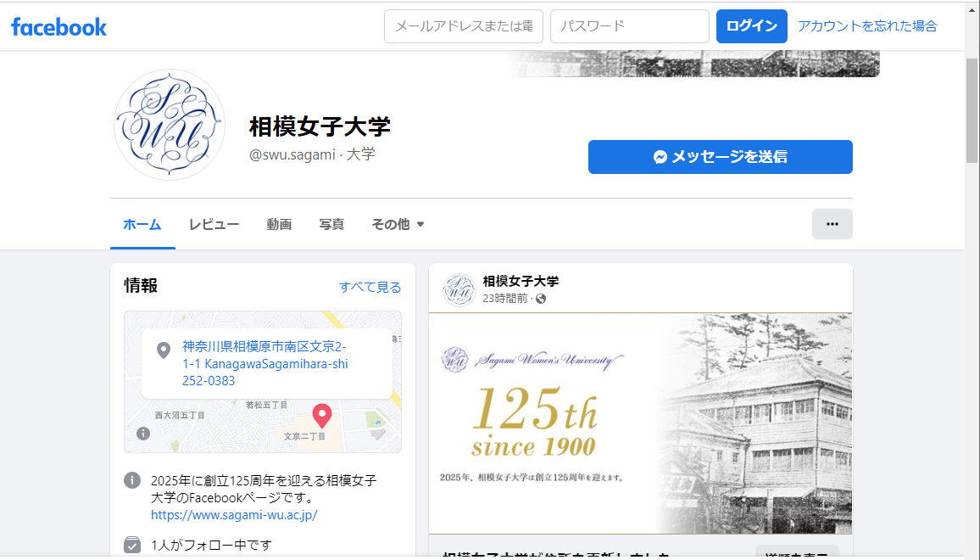Screen dimensions: 980x560
Task: Expand the その他 dropdown menu
Action: (398, 224)
